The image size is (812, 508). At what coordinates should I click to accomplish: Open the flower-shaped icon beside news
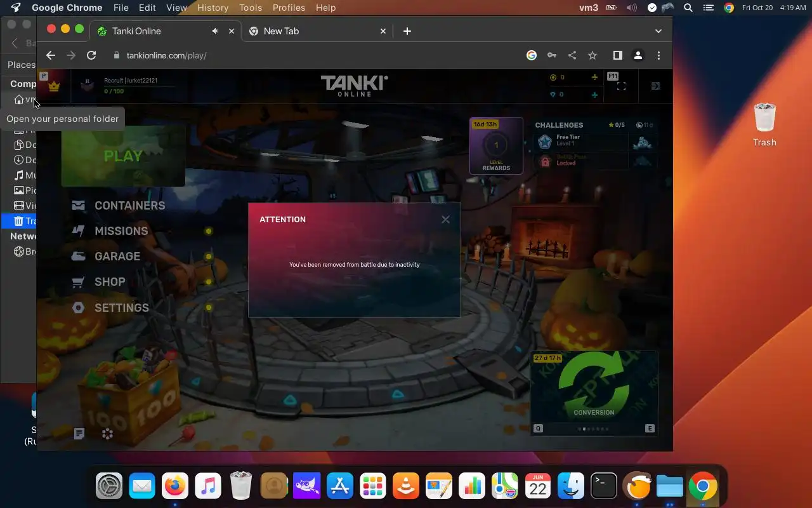(107, 434)
